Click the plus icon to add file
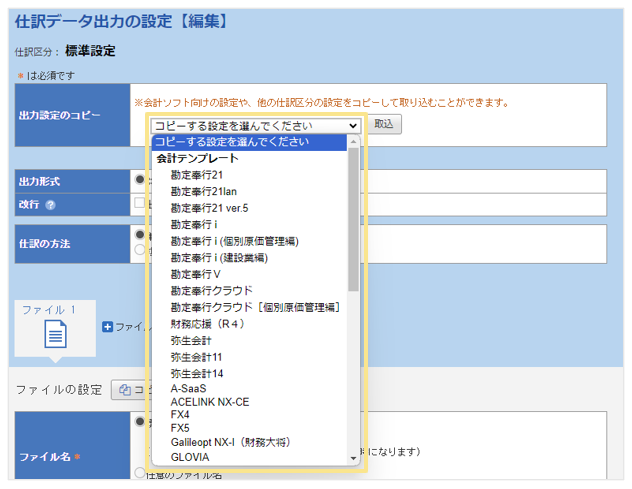Screen dimensions: 632x489 pyautogui.click(x=107, y=327)
